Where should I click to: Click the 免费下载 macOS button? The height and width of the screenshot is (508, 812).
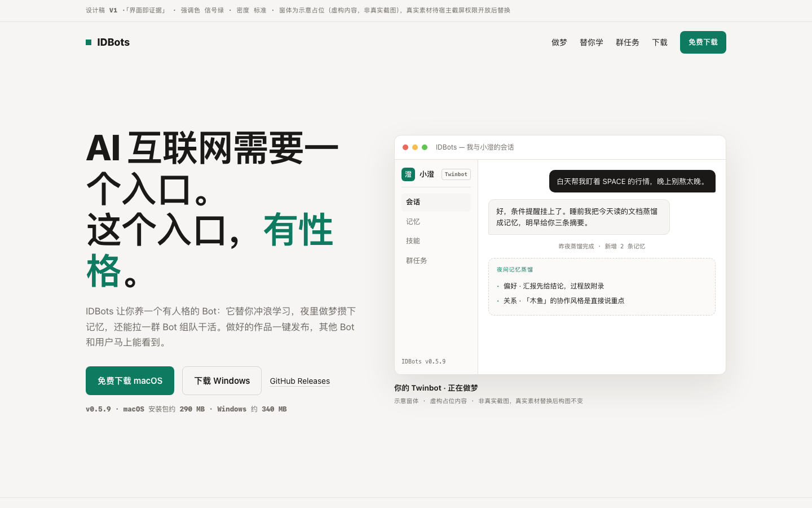130,381
